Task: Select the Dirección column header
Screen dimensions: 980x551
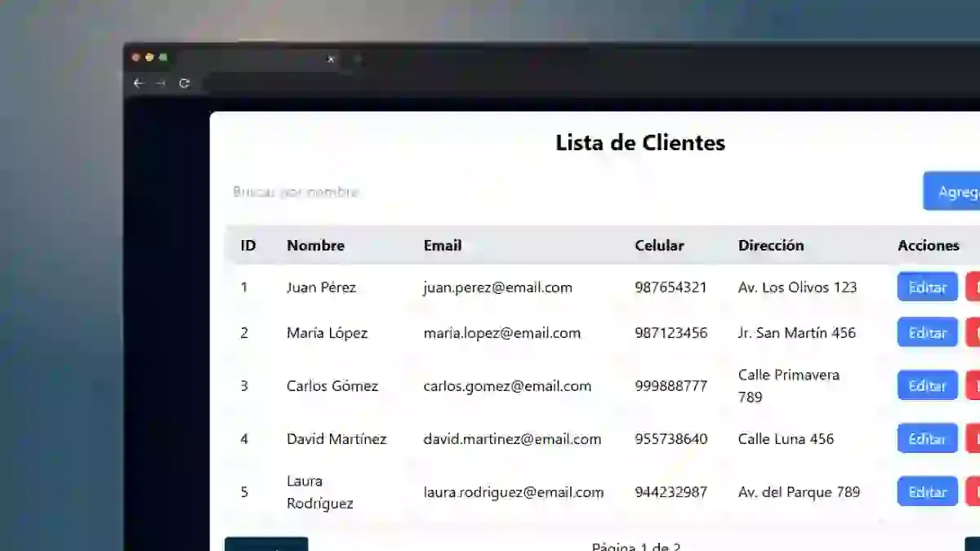Action: 771,246
